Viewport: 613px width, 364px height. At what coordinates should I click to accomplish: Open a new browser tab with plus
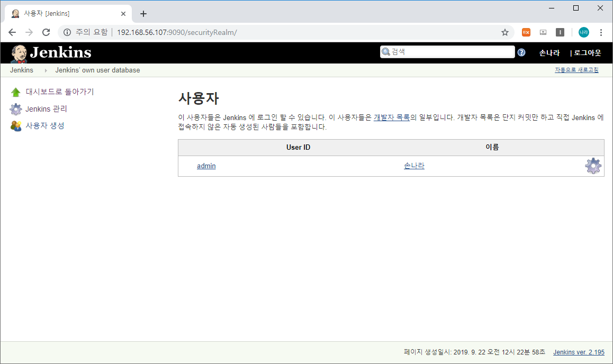click(x=143, y=14)
